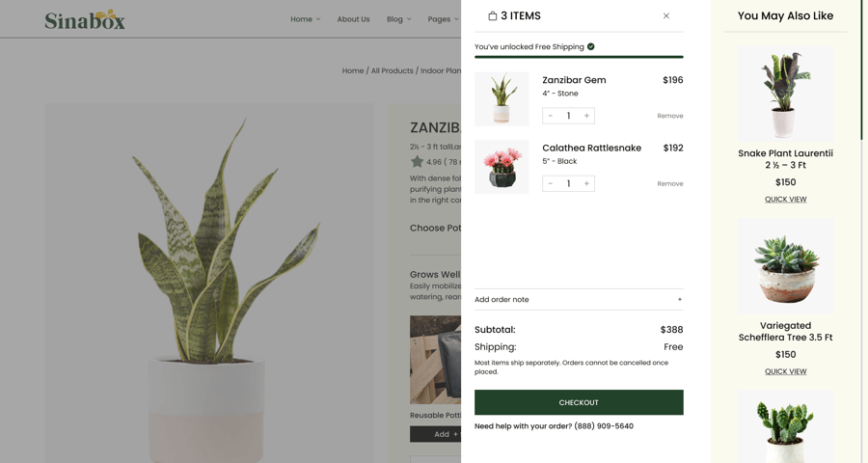This screenshot has height=463, width=868.
Task: Increase Calathea Rattlesnake quantity with plus icon
Action: click(x=586, y=183)
